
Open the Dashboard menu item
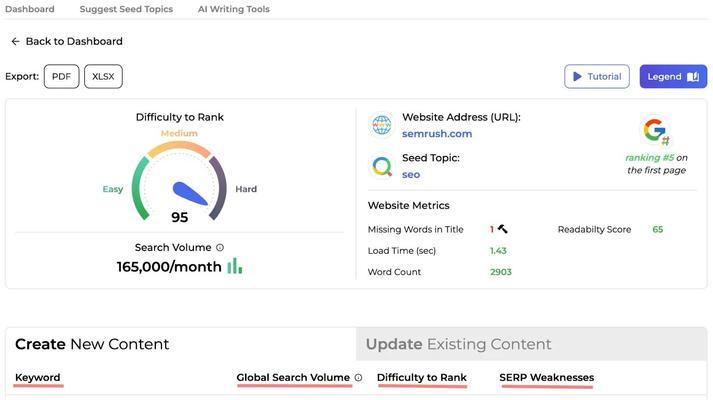tap(30, 9)
